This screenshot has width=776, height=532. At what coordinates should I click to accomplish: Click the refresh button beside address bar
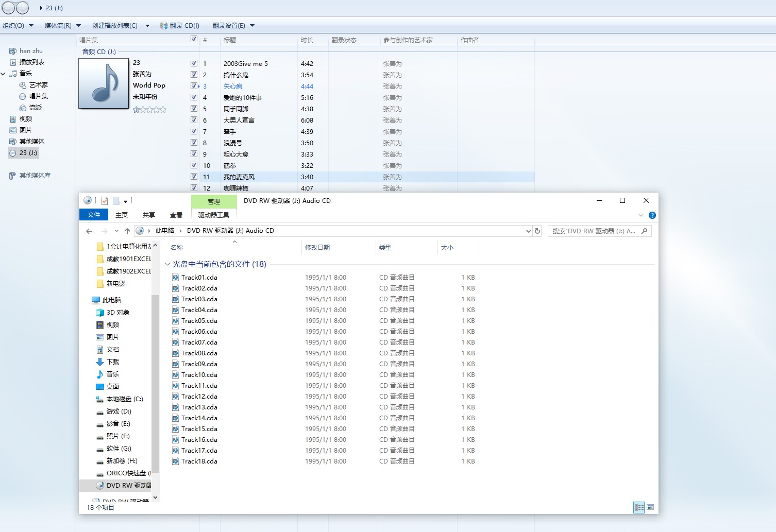coord(537,231)
